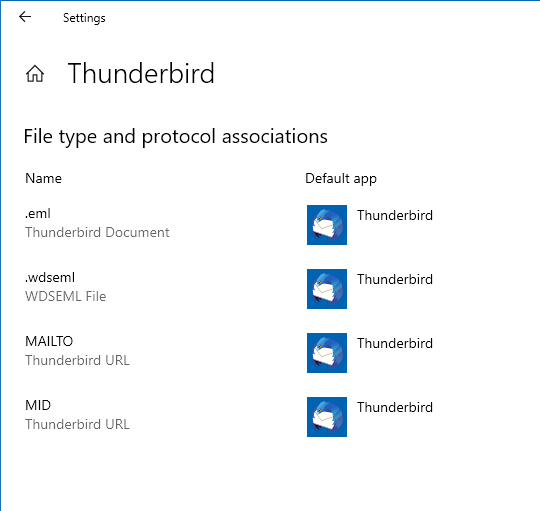Click 'Thunderbird URL' under MAILTO

pyautogui.click(x=77, y=361)
